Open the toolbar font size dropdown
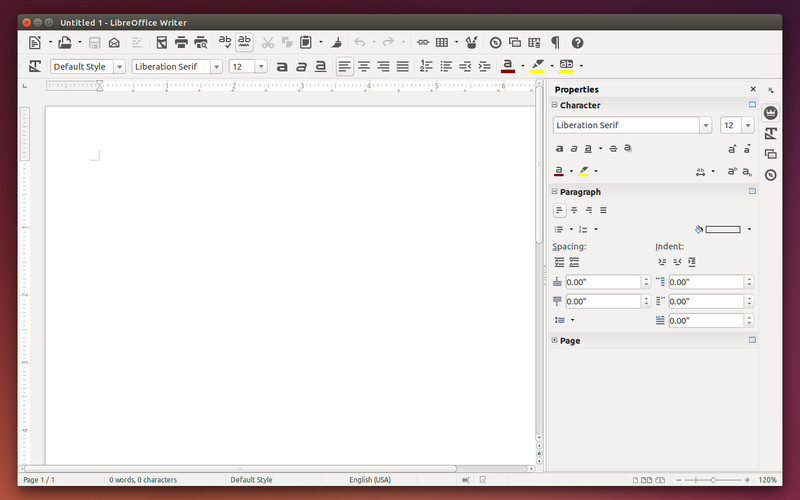Screen dimensions: 800x500 pos(261,67)
